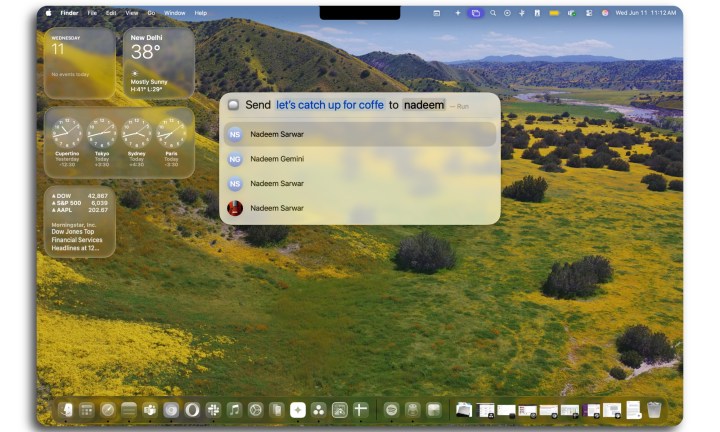Viewport: 720px width, 432px height.
Task: Open the Edit menu
Action: [x=111, y=13]
